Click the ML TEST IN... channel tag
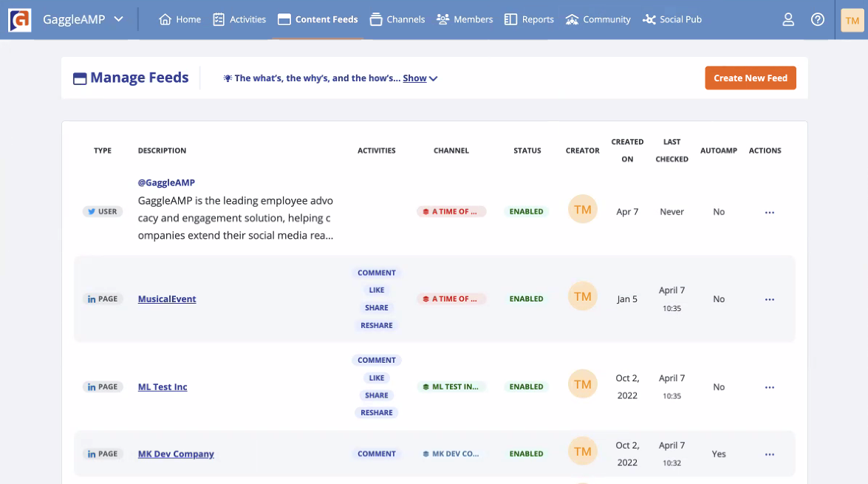This screenshot has width=868, height=484. click(x=451, y=387)
